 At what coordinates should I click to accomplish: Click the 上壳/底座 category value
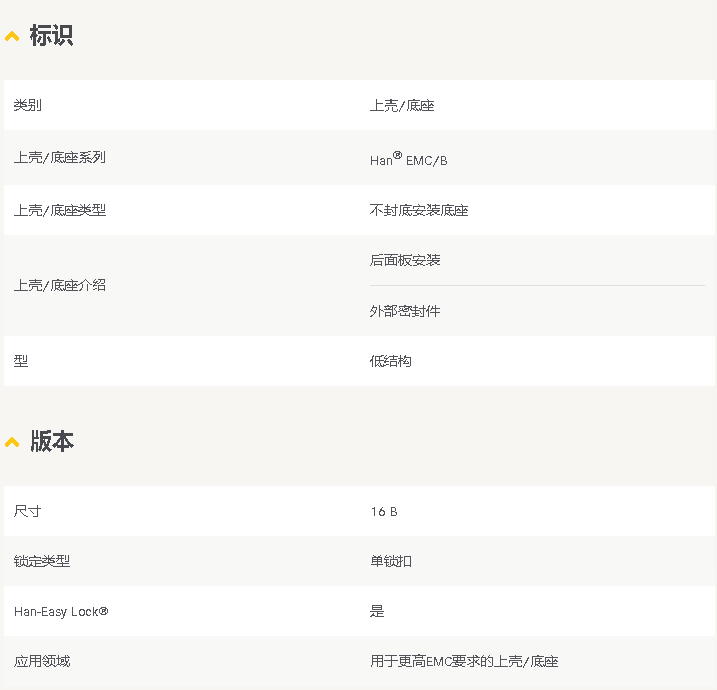(x=402, y=105)
